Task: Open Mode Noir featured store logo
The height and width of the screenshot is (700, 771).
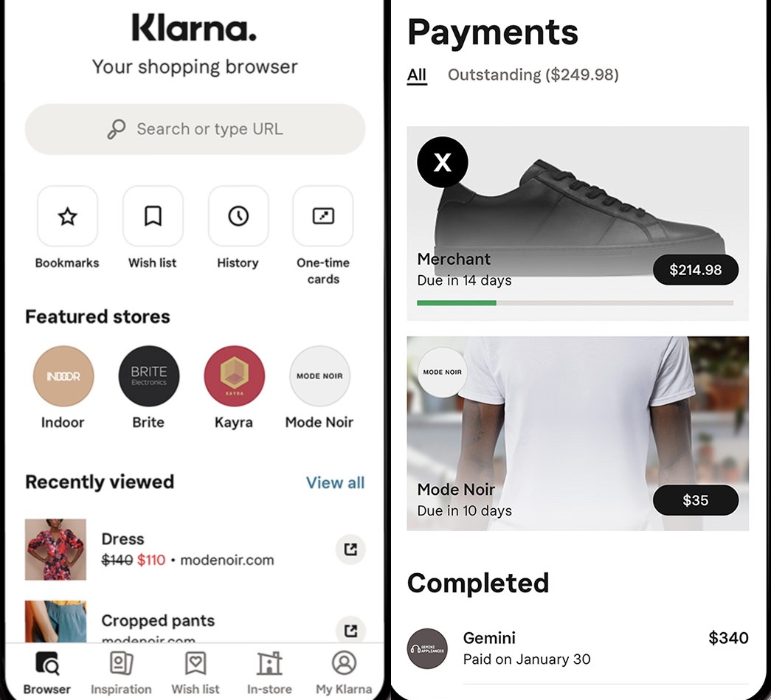Action: 319,376
